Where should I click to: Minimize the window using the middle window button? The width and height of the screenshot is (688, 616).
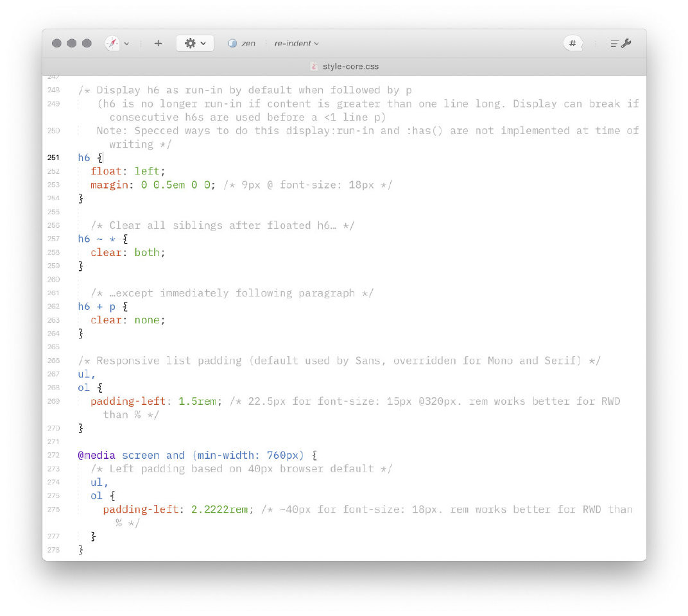(71, 44)
